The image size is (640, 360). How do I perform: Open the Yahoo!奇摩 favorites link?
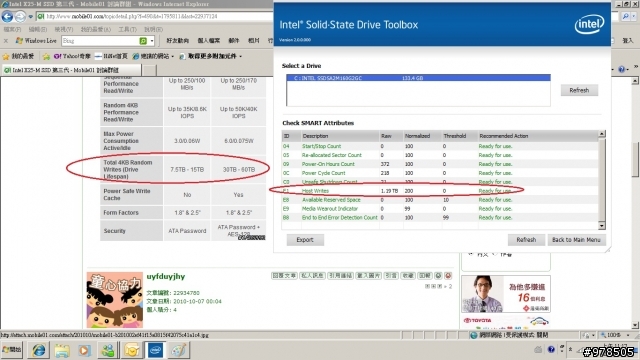point(72,56)
